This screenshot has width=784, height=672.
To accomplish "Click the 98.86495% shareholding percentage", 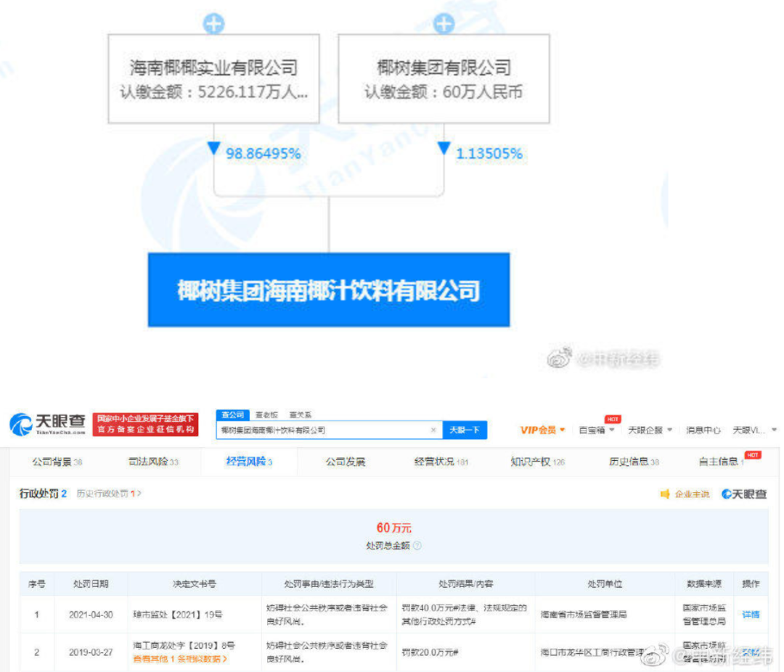I will tap(263, 153).
